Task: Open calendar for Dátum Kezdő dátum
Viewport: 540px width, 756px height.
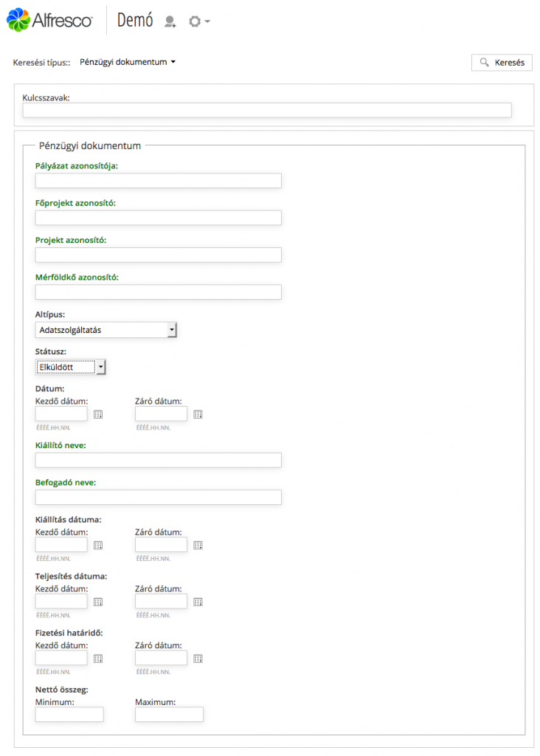Action: (x=98, y=414)
